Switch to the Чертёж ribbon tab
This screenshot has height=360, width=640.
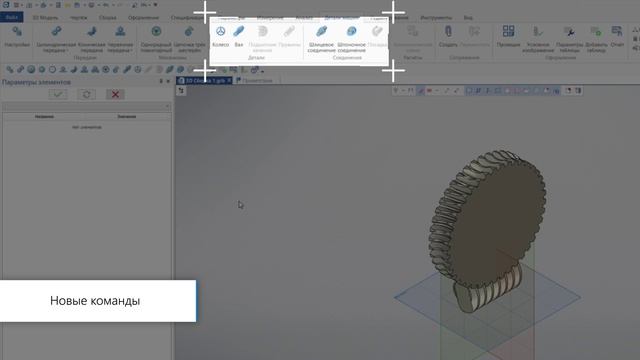click(78, 18)
